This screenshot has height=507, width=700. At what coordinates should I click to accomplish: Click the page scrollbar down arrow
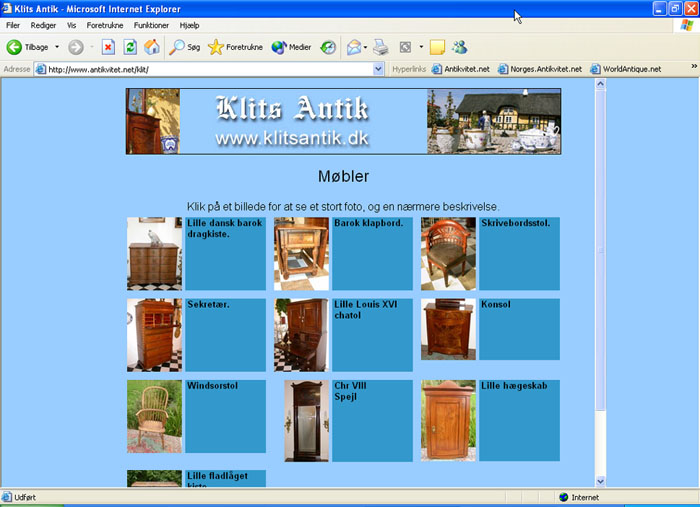(x=600, y=481)
